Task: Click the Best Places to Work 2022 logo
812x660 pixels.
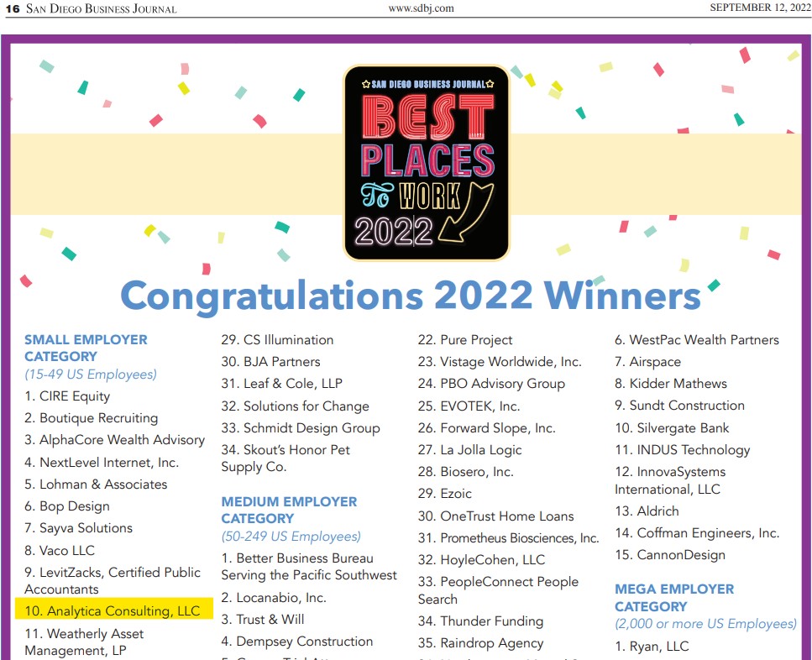Action: point(427,163)
